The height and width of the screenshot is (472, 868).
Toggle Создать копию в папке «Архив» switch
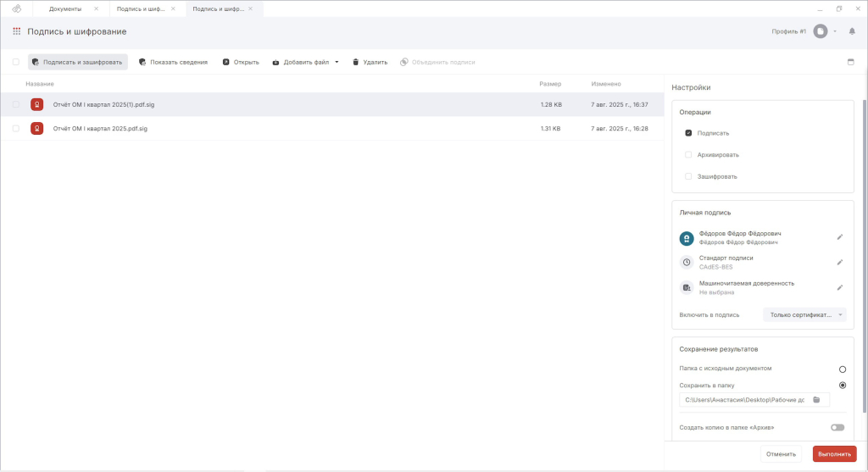[x=837, y=427]
